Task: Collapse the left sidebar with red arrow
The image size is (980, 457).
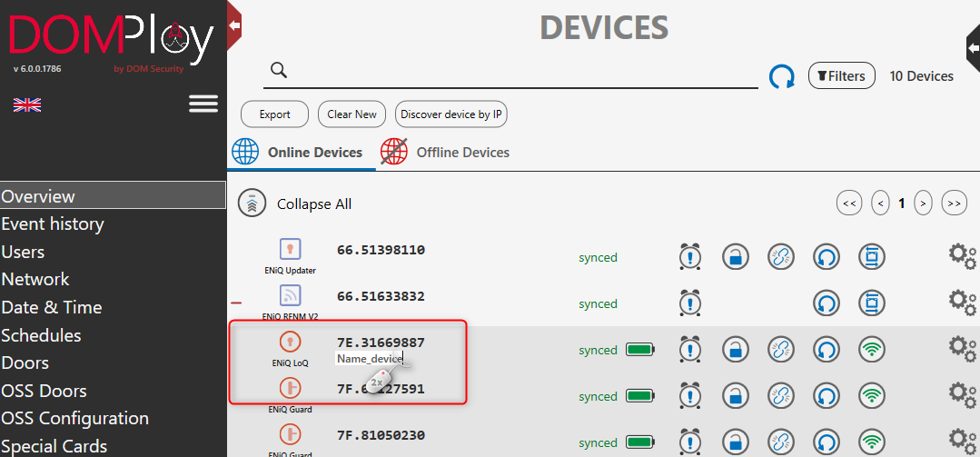Action: click(234, 25)
